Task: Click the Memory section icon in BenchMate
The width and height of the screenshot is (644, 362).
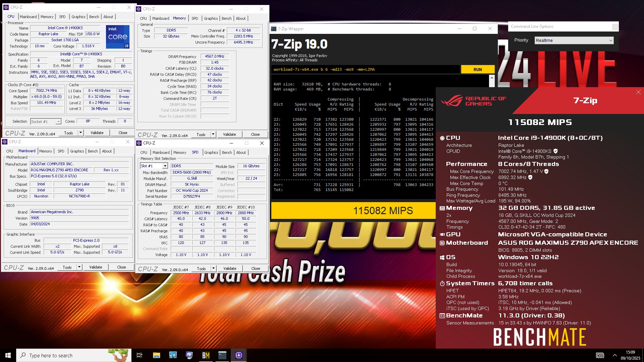Action: 442,208
